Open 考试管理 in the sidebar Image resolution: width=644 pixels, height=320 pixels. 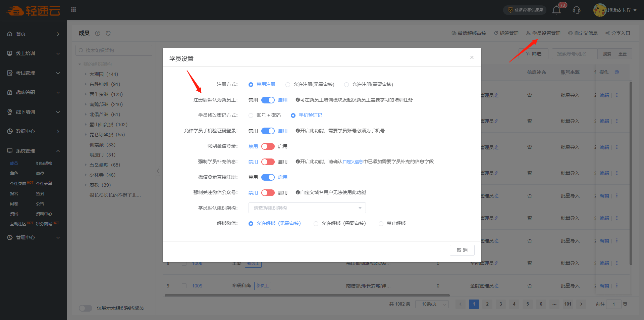coord(34,73)
